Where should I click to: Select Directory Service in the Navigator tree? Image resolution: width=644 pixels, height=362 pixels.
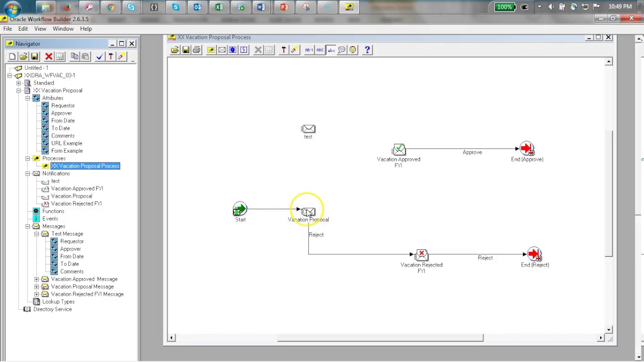(x=52, y=309)
